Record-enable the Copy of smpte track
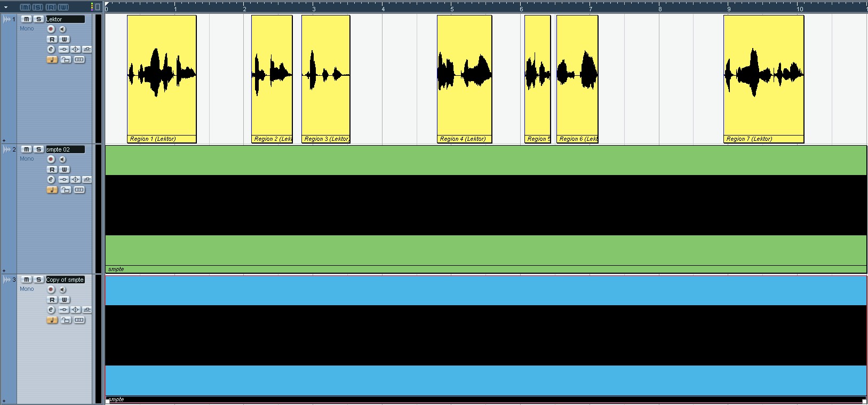Image resolution: width=868 pixels, height=405 pixels. tap(51, 290)
